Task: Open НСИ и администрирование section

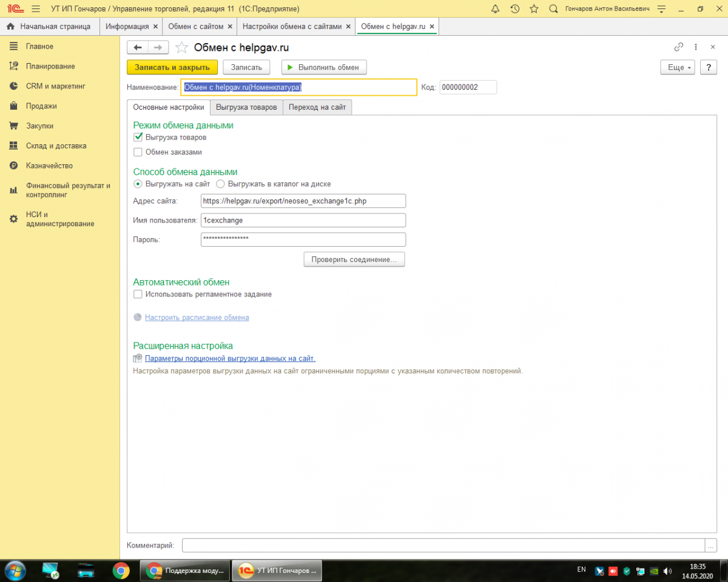Action: pyautogui.click(x=60, y=219)
